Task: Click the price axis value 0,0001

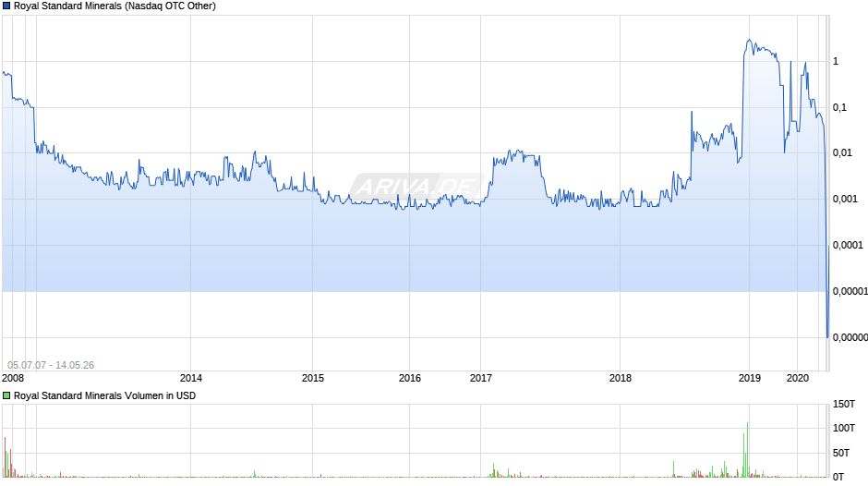Action: pos(848,245)
